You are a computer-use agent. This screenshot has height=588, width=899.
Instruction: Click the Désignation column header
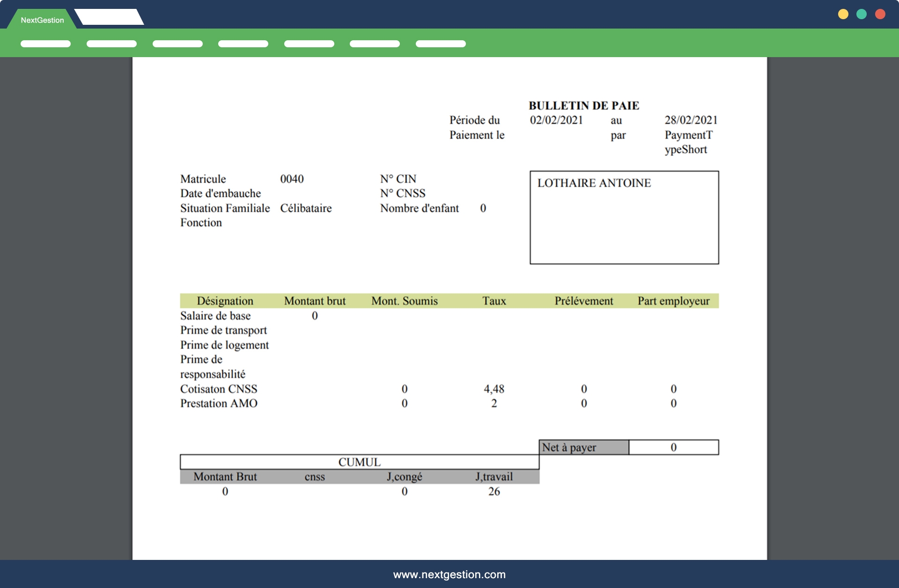click(225, 301)
